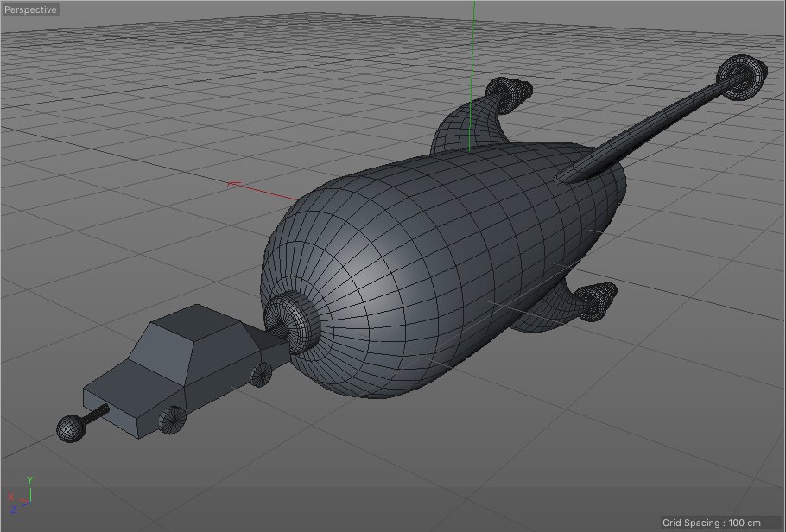This screenshot has height=532, width=786.
Task: Select the car's rear wheel
Action: 261,375
